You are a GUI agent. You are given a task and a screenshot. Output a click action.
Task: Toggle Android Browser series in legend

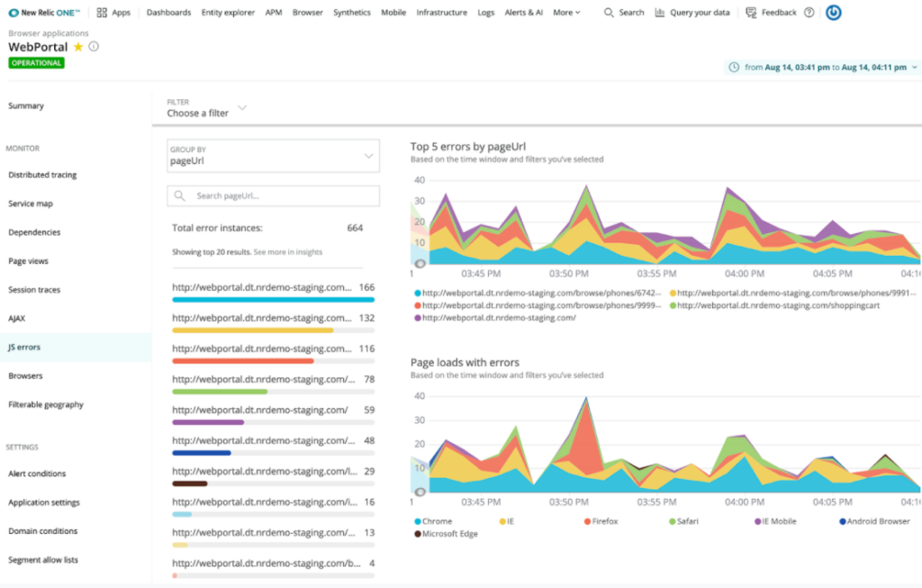pyautogui.click(x=874, y=521)
